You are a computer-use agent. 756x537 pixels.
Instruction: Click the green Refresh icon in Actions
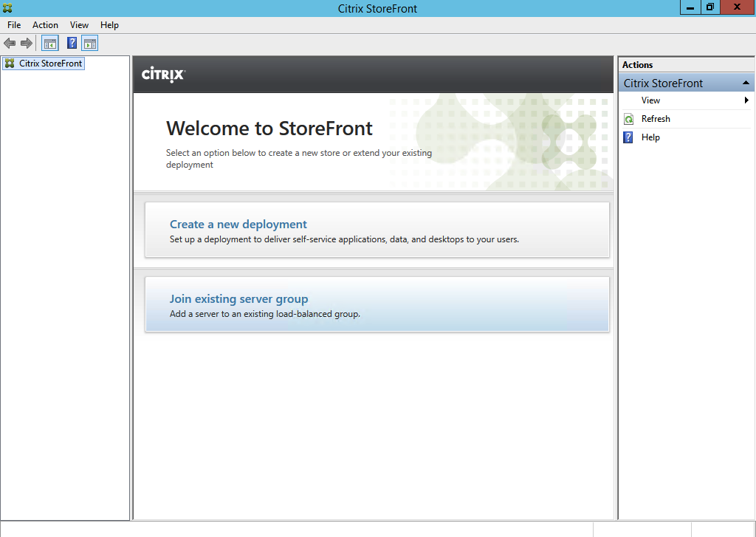tap(629, 119)
